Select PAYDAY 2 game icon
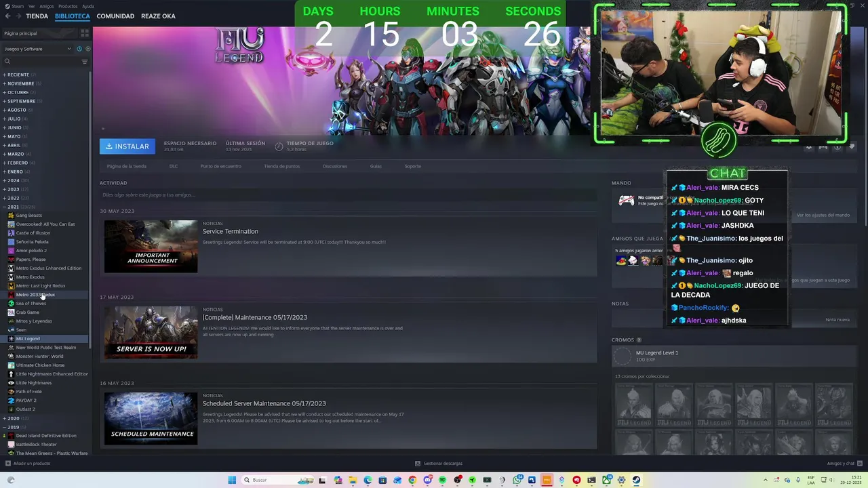This screenshot has height=488, width=868. (x=11, y=401)
